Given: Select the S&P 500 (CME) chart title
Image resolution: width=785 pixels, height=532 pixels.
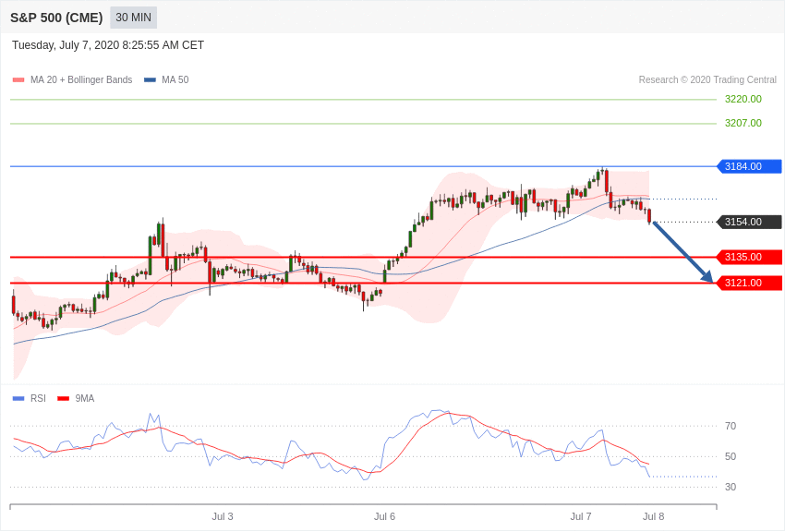Looking at the screenshot, I should tap(56, 18).
